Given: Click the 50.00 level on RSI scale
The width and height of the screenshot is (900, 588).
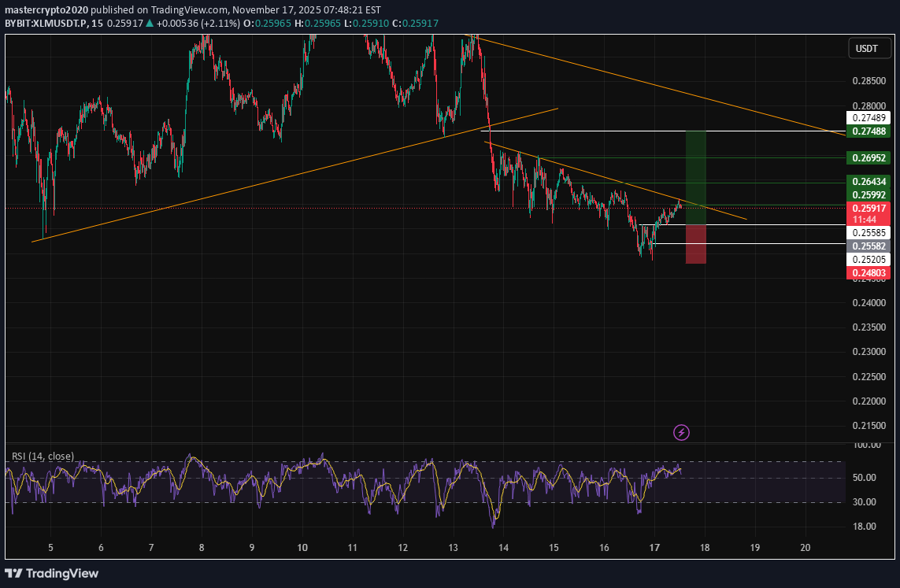Looking at the screenshot, I should click(865, 478).
